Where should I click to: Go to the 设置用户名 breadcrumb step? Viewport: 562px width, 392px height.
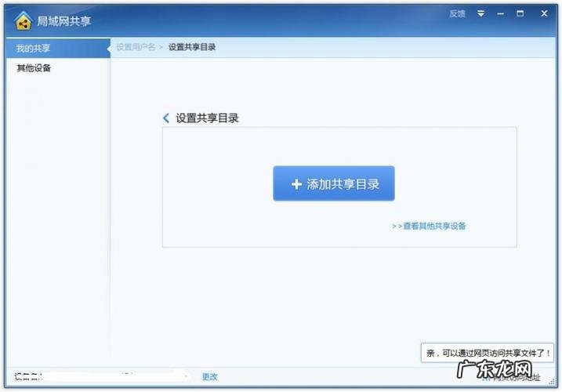pos(136,47)
